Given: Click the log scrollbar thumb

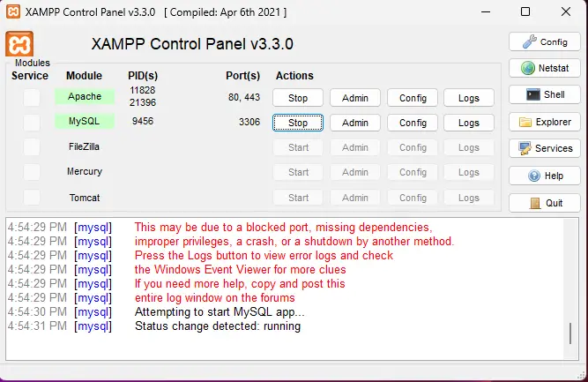Looking at the screenshot, I should 570,333.
